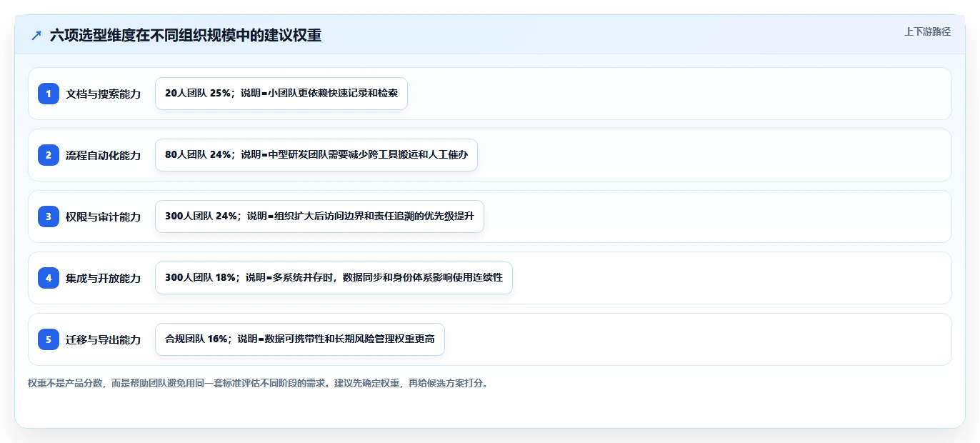
Task: Click number badge 1
Action: click(49, 94)
